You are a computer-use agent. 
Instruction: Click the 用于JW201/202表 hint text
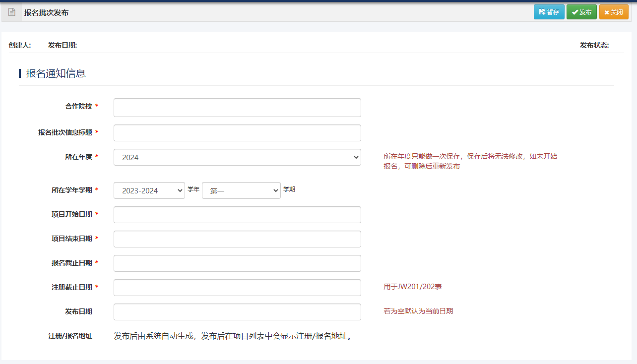coord(412,287)
